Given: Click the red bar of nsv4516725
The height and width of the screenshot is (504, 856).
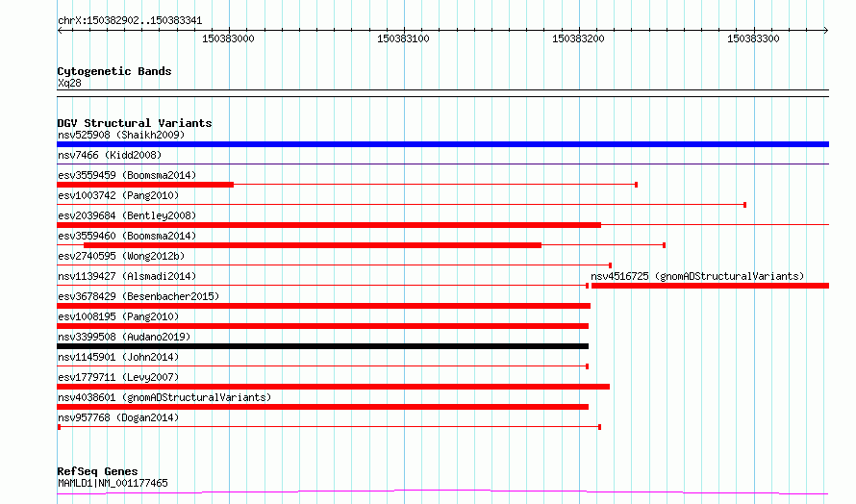Looking at the screenshot, I should [x=710, y=286].
